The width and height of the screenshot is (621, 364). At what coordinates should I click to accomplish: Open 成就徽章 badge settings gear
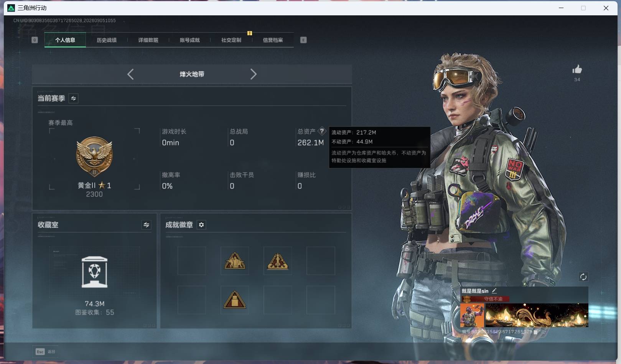[x=201, y=225]
